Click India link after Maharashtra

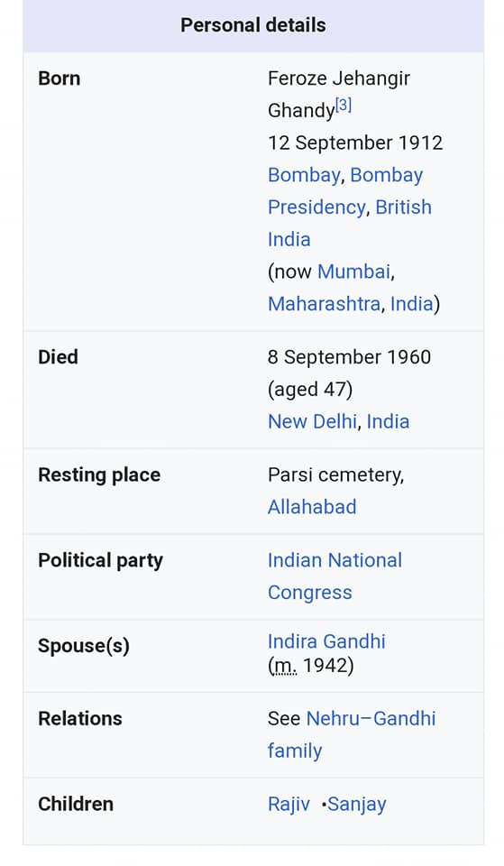(412, 304)
